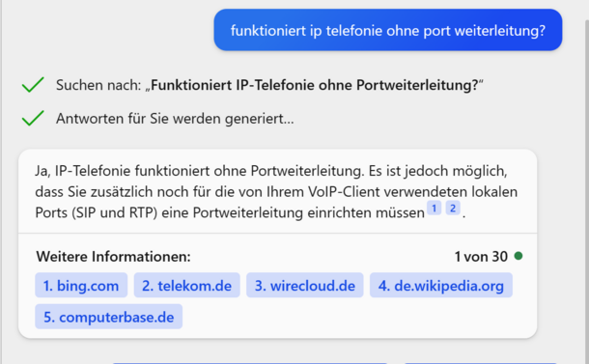Open citation footnote 1 in the answer
Screen dimensions: 589x364
[434, 209]
